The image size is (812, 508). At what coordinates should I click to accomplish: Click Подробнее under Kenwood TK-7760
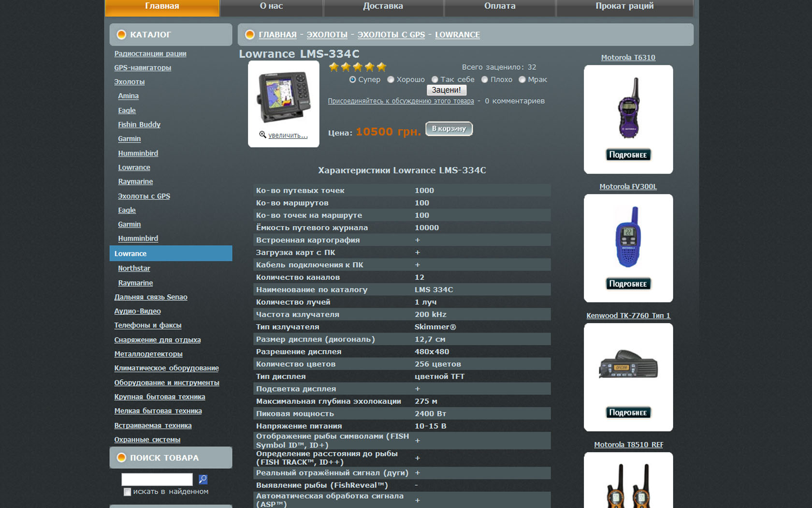click(x=628, y=413)
